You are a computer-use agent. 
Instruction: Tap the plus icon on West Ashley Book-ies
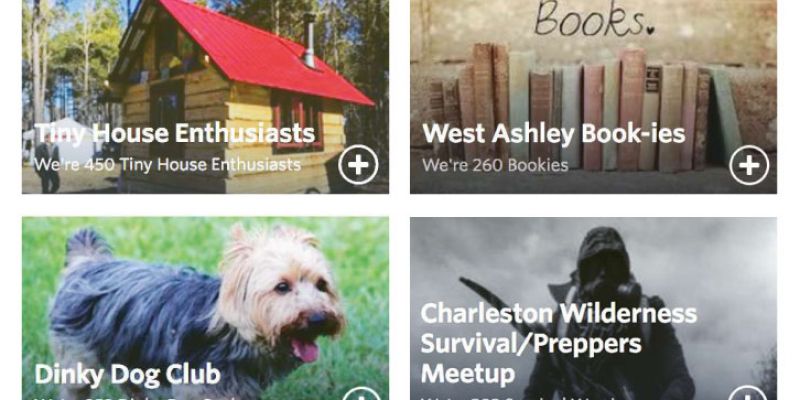[749, 165]
